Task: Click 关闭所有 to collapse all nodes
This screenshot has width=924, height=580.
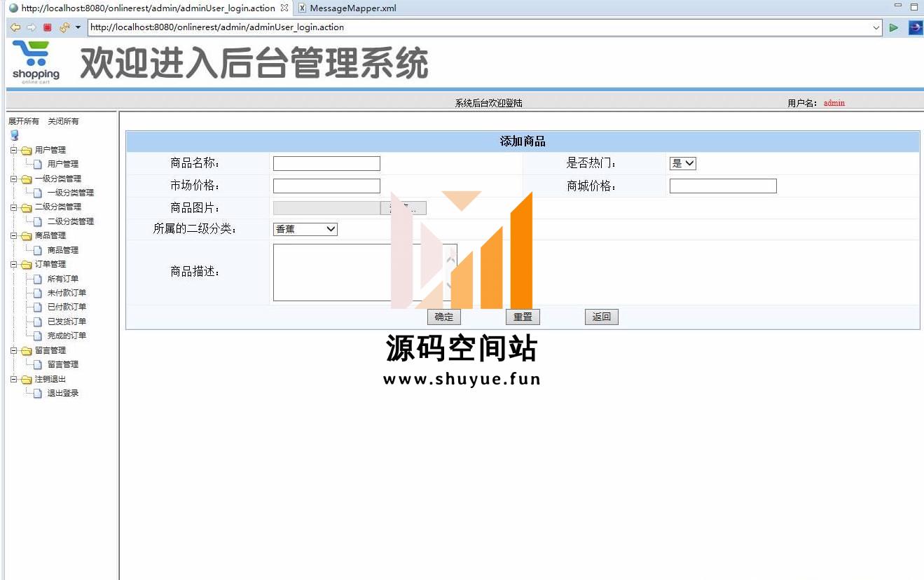Action: click(x=63, y=121)
